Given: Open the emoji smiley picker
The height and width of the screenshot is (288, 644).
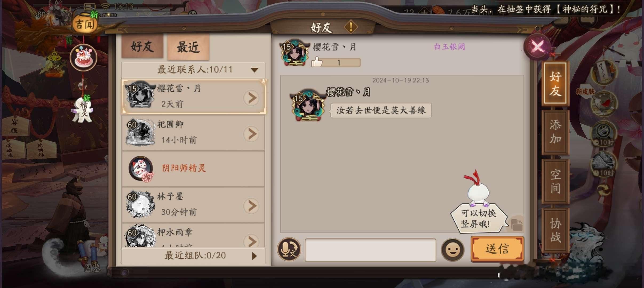Looking at the screenshot, I should 453,250.
